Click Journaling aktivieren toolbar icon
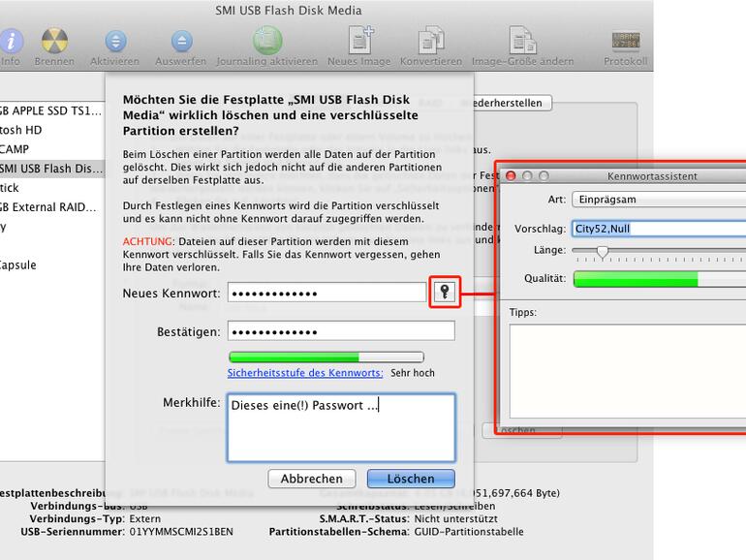This screenshot has height=560, width=746. click(267, 41)
